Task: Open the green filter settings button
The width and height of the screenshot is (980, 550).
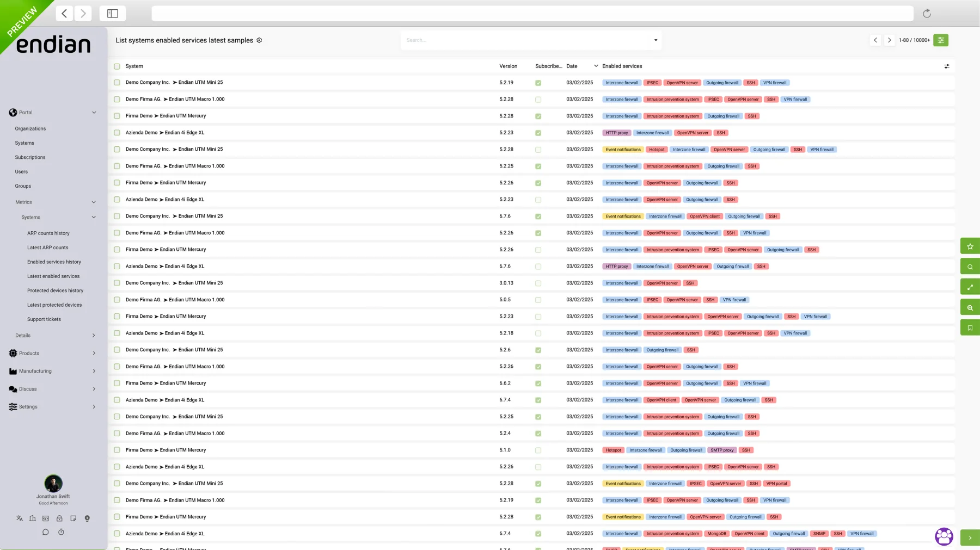Action: click(941, 40)
